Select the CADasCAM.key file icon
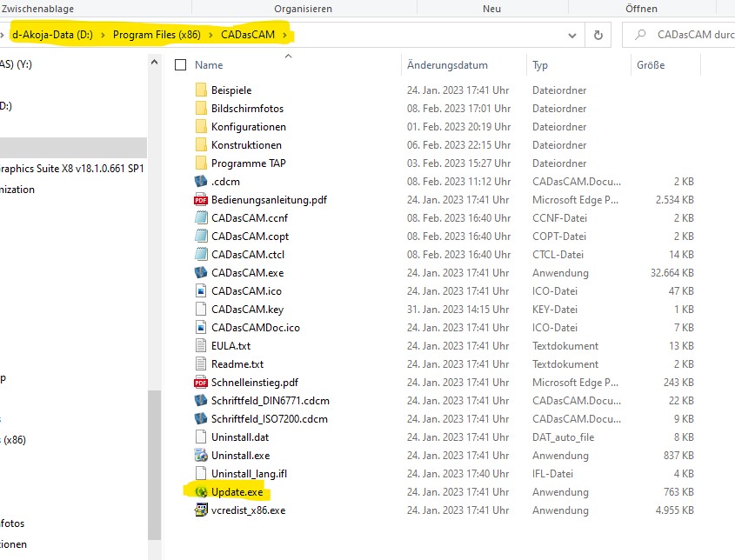Screen dimensions: 735x560 pyautogui.click(x=201, y=310)
